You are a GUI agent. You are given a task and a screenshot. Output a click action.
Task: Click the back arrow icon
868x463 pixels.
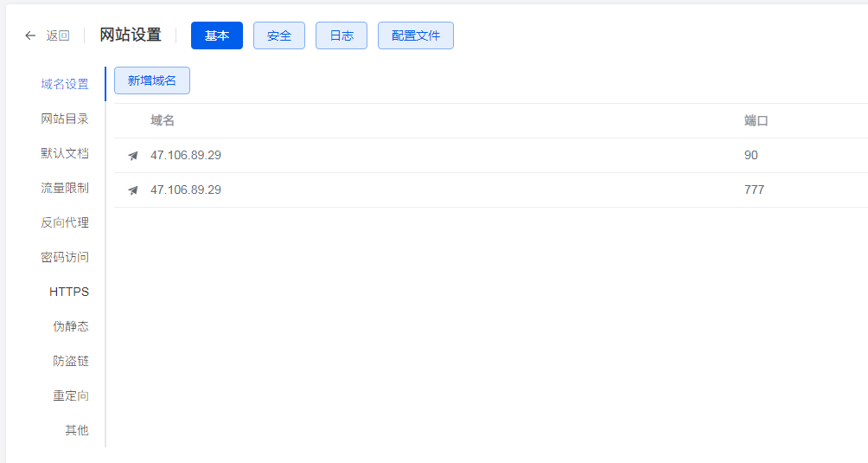click(x=30, y=35)
